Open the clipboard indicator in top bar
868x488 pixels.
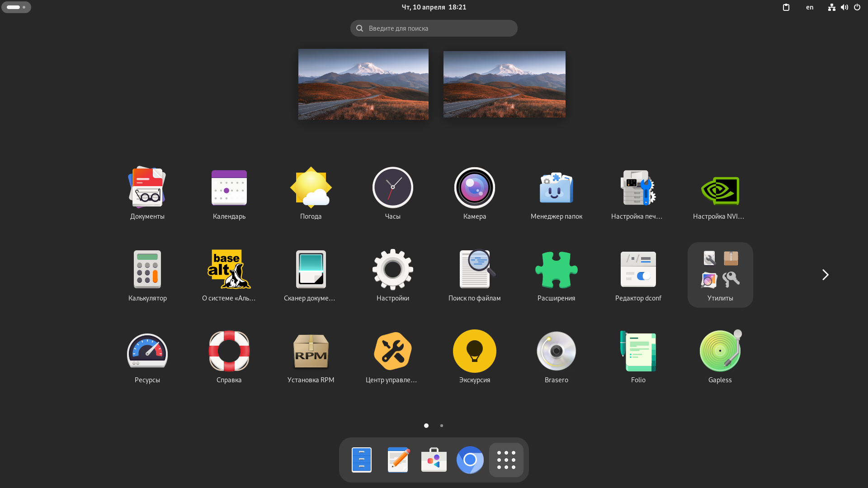point(786,7)
